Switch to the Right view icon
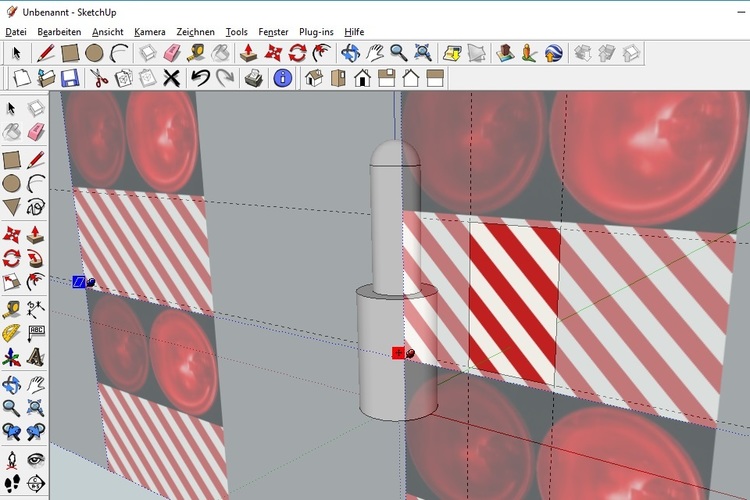The width and height of the screenshot is (750, 500). (x=386, y=78)
